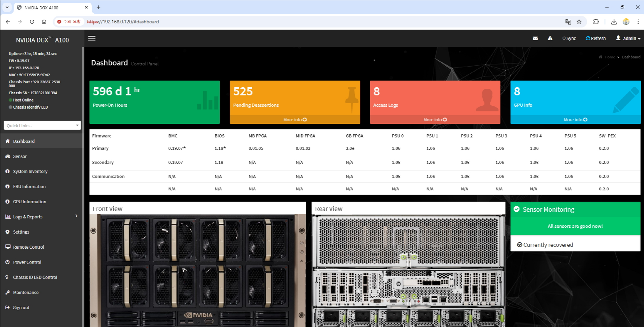Click the BIOS primary version 1.18*
644x327 pixels.
[220, 148]
